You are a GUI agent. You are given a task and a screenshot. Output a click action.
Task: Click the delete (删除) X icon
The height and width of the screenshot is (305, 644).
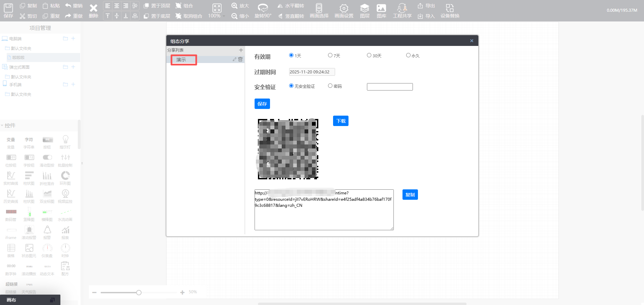pos(93,8)
